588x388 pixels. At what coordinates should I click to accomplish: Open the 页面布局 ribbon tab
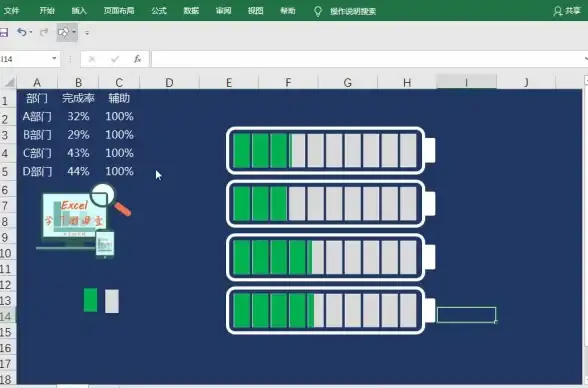point(119,11)
